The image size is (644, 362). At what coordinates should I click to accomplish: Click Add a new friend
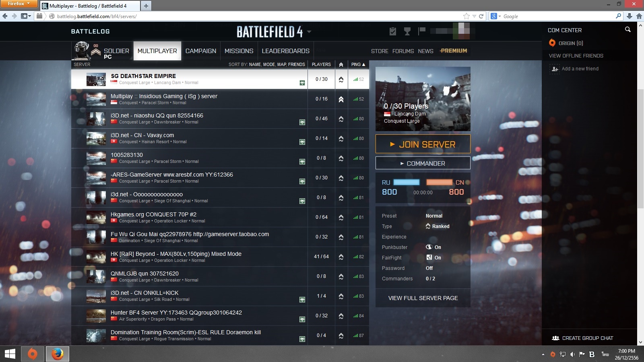[580, 69]
